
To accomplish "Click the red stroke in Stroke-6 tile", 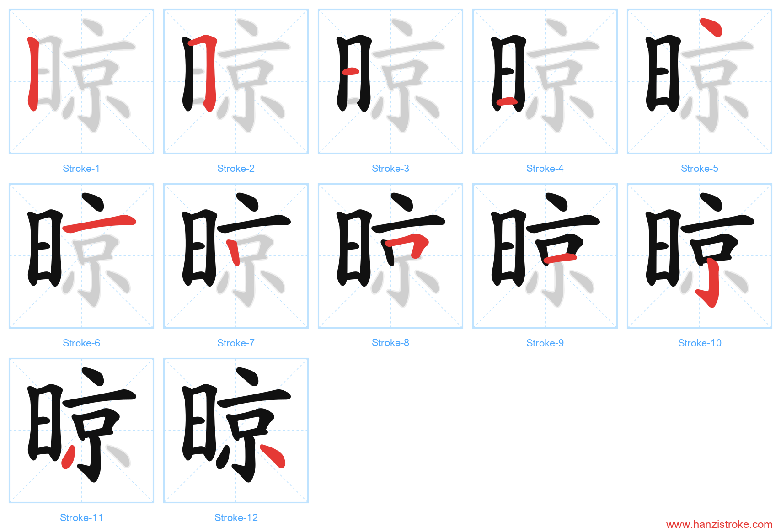I will (100, 223).
